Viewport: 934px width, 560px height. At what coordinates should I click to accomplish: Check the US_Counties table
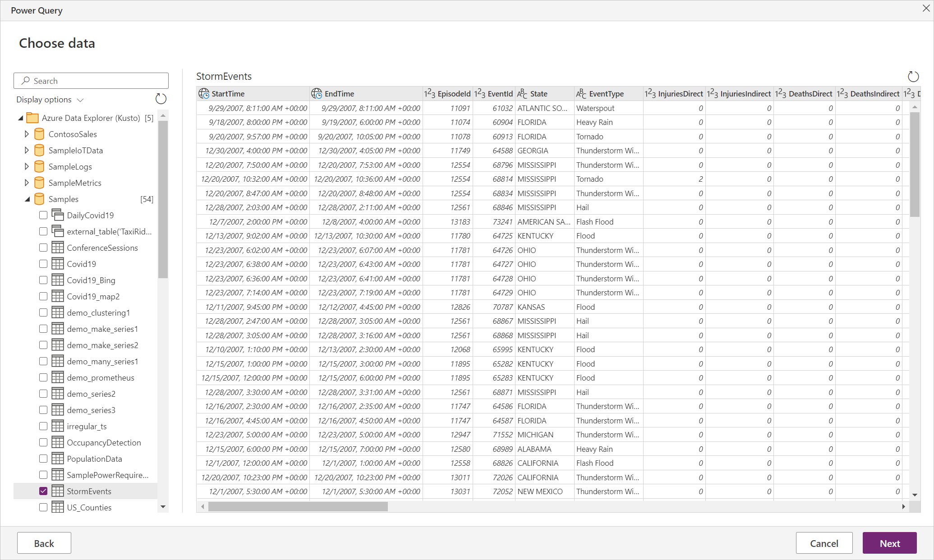point(43,507)
